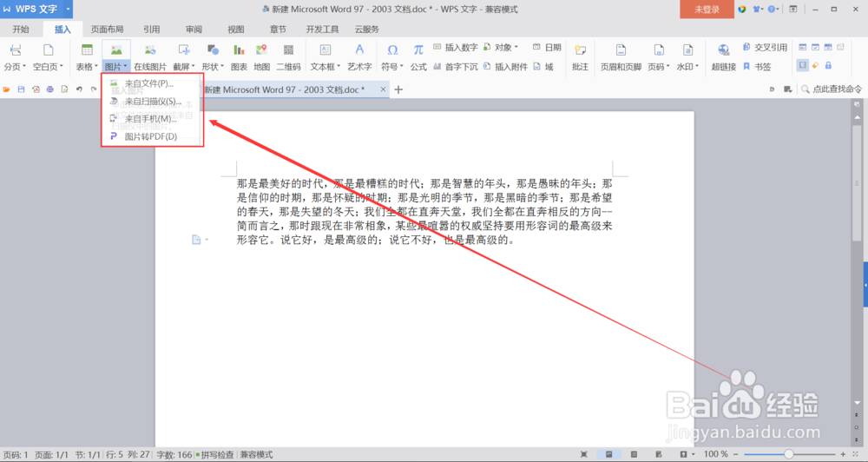Select web layout view button in status bar

(x=659, y=454)
